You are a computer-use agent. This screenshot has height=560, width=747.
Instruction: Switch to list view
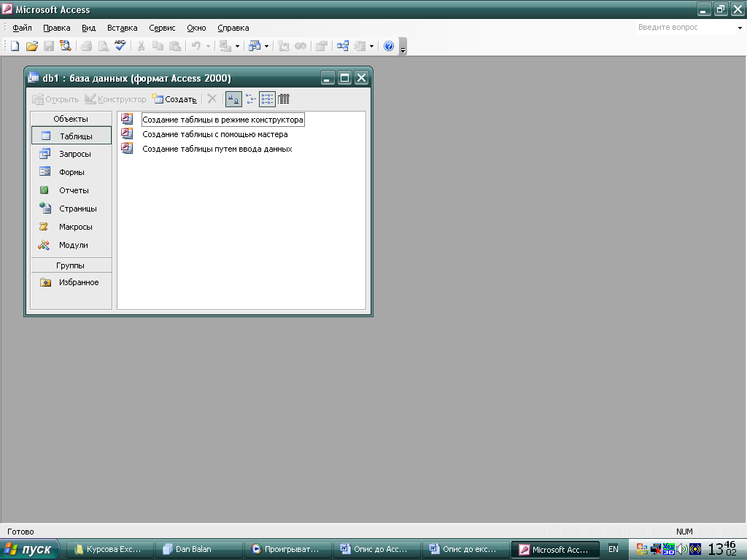click(267, 99)
